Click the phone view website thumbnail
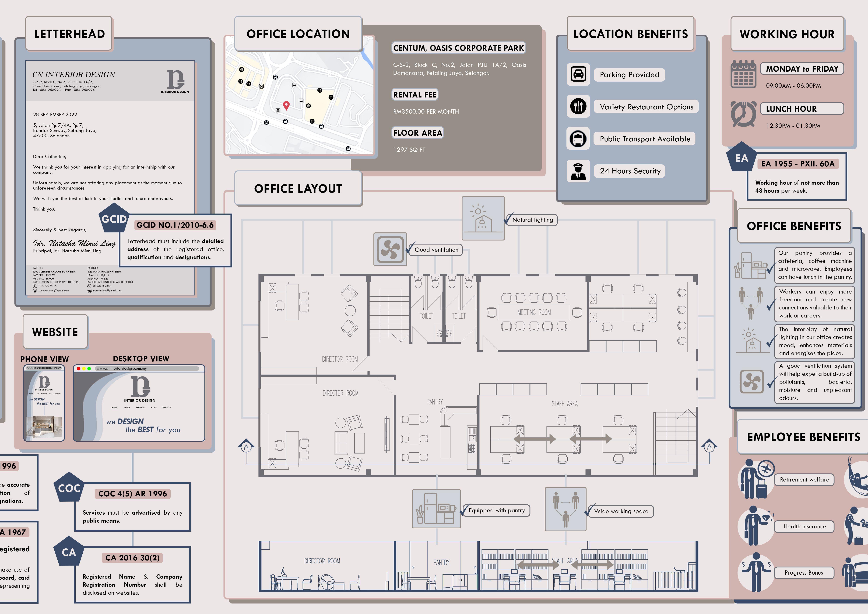Screen dimensions: 868x614 tap(44, 403)
